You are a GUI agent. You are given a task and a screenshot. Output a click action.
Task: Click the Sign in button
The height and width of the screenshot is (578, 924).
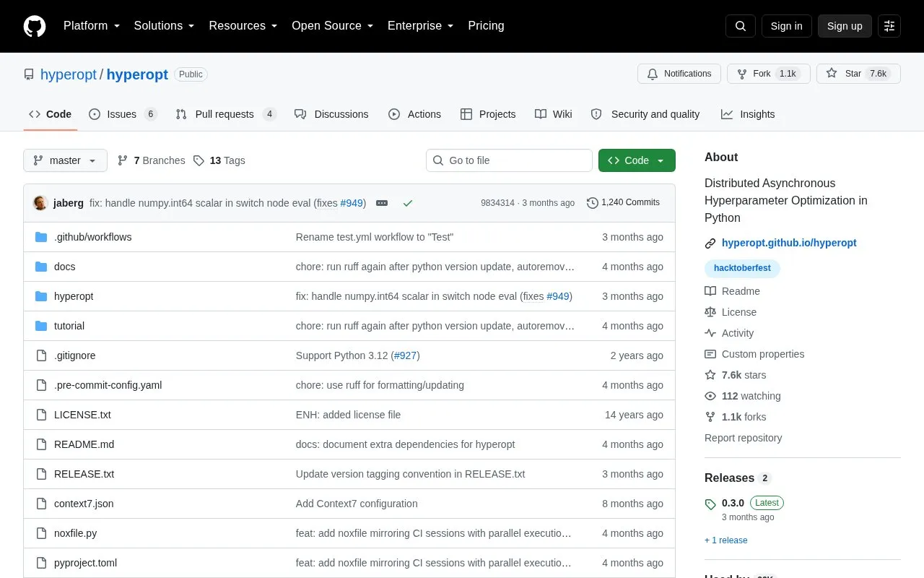[x=786, y=26]
